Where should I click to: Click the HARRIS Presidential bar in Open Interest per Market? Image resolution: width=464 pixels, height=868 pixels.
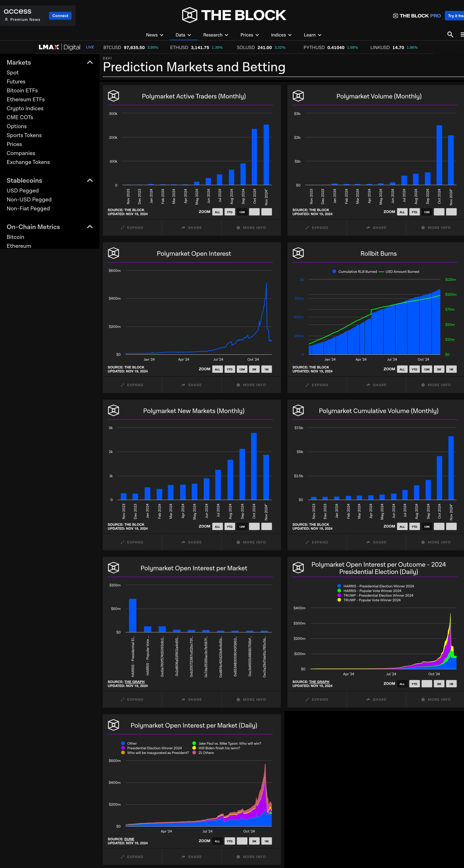click(133, 615)
